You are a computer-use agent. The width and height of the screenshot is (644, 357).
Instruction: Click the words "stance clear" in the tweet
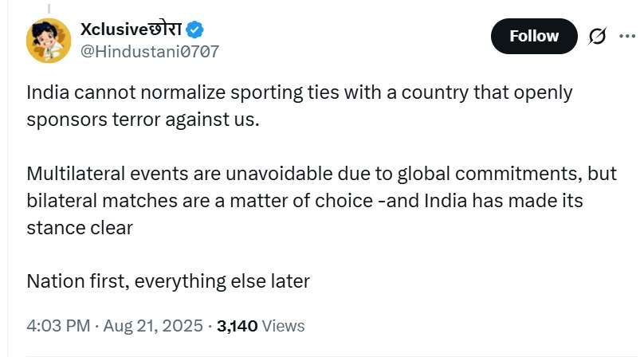click(x=79, y=227)
